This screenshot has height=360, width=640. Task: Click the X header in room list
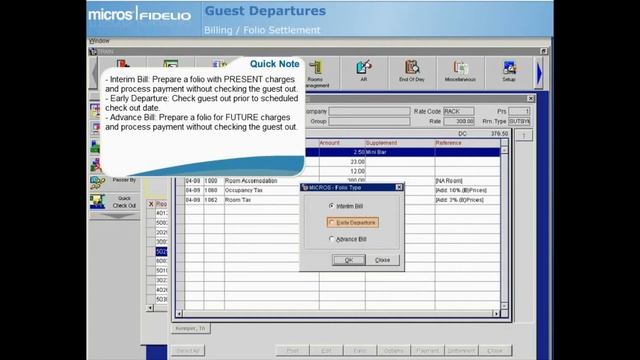(151, 204)
